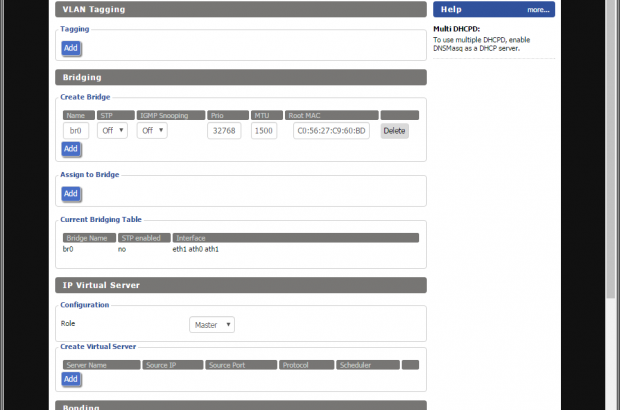The width and height of the screenshot is (620, 410).
Task: Click the VLAN Tagging section header
Action: pyautogui.click(x=241, y=10)
